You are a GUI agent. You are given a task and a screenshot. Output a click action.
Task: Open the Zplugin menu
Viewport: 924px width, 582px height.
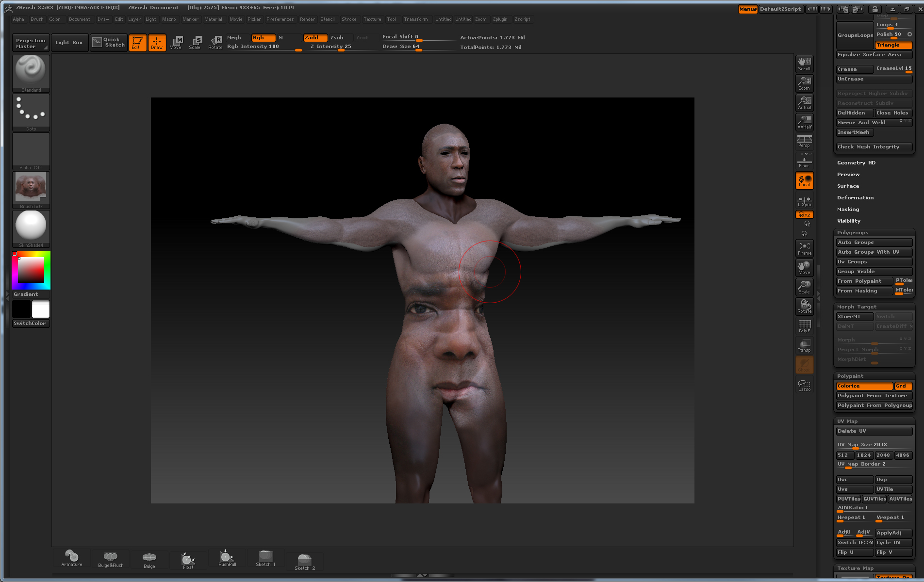pos(500,19)
